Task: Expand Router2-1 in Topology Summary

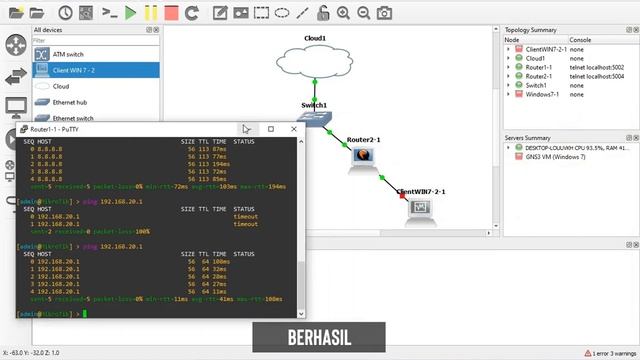Action: (x=509, y=76)
